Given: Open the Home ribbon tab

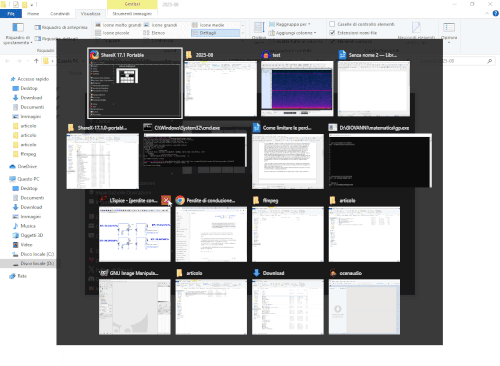Looking at the screenshot, I should (x=33, y=14).
